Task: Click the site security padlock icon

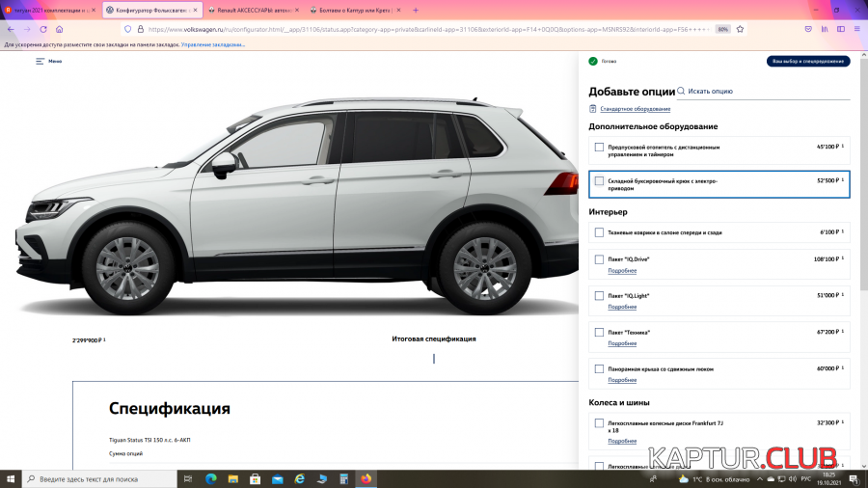Action: tap(141, 29)
